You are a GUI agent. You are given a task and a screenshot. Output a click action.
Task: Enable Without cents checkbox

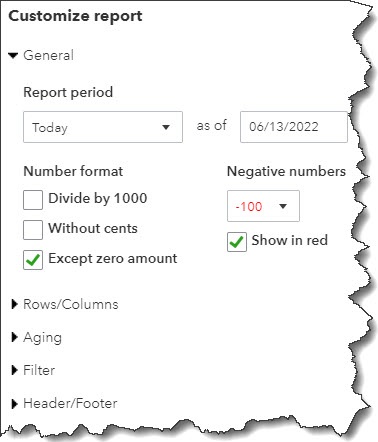[33, 230]
